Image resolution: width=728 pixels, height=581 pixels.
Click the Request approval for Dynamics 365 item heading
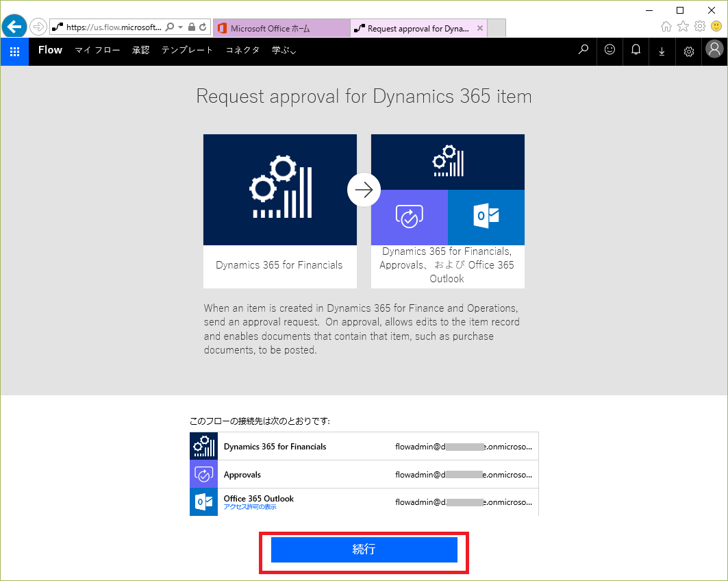[x=364, y=97]
